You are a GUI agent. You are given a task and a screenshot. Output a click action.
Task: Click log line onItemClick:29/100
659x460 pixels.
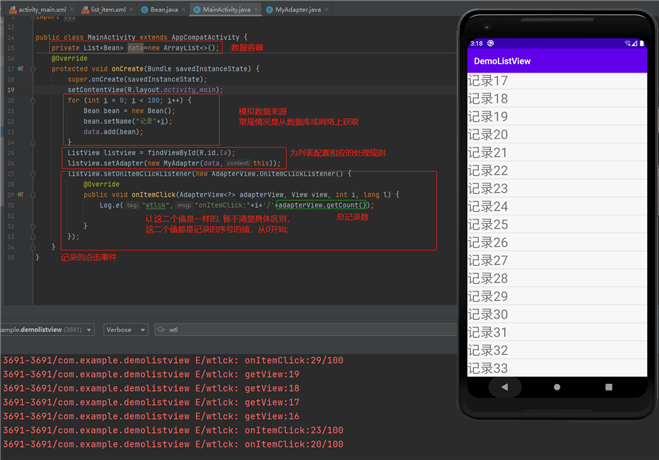click(x=173, y=360)
